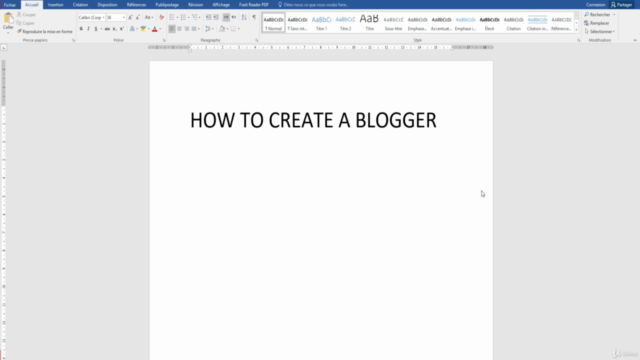Click the Copier copy icon

pyautogui.click(x=19, y=23)
